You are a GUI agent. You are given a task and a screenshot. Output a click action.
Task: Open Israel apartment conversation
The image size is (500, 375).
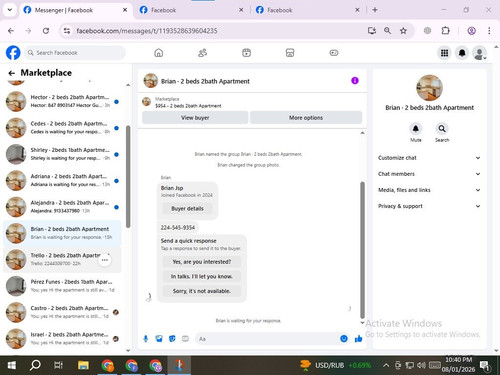point(62,339)
